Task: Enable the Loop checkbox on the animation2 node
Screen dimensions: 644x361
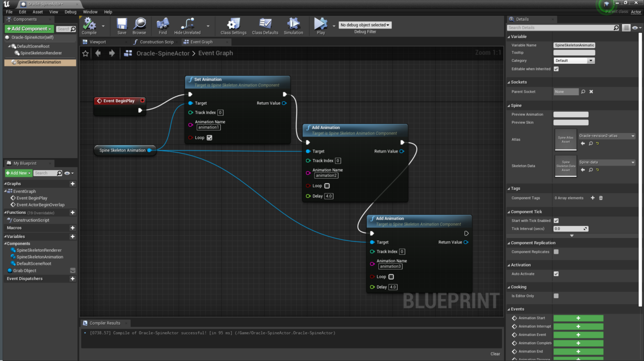Action: click(327, 186)
